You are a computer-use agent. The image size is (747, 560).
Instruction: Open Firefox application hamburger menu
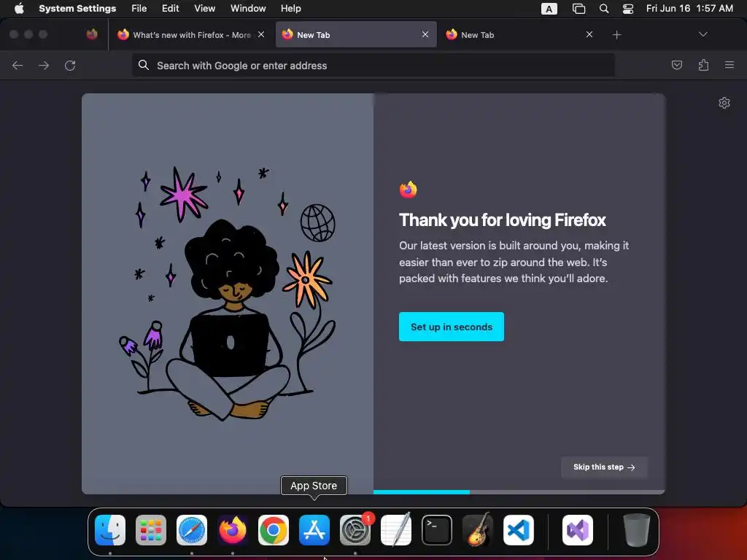click(x=729, y=65)
